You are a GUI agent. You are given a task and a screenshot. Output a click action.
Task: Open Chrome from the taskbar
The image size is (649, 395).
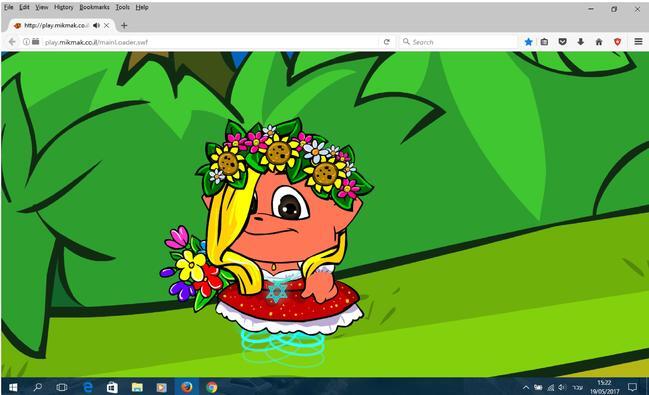(212, 387)
